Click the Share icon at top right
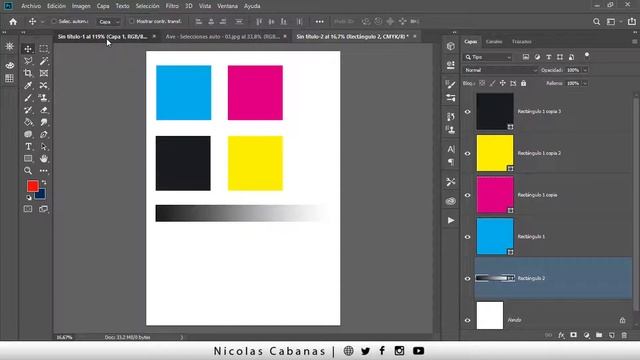 click(632, 22)
